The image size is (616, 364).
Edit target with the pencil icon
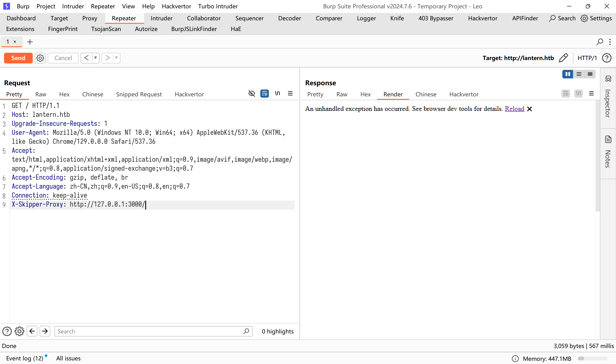point(563,58)
